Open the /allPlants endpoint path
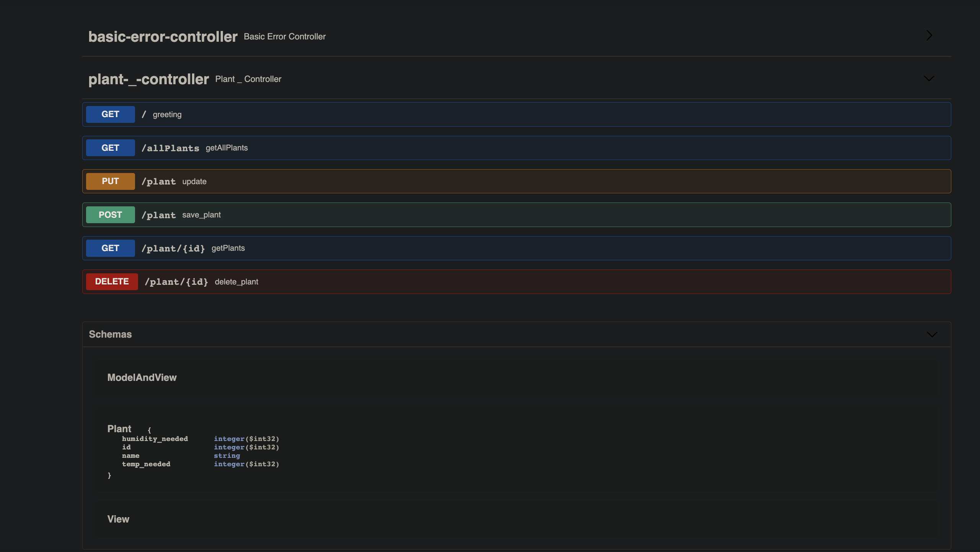The width and height of the screenshot is (980, 552). tap(170, 148)
